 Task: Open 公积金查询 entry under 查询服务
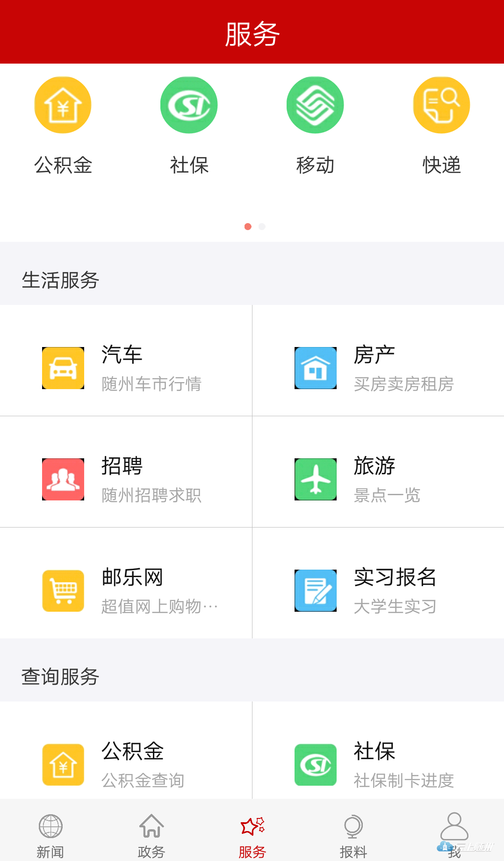(x=143, y=780)
